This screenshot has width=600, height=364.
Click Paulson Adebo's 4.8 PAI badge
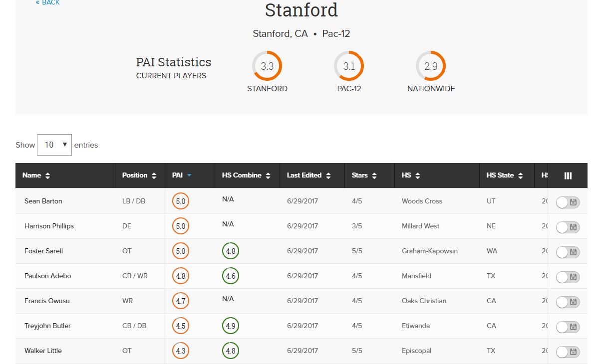(x=181, y=276)
